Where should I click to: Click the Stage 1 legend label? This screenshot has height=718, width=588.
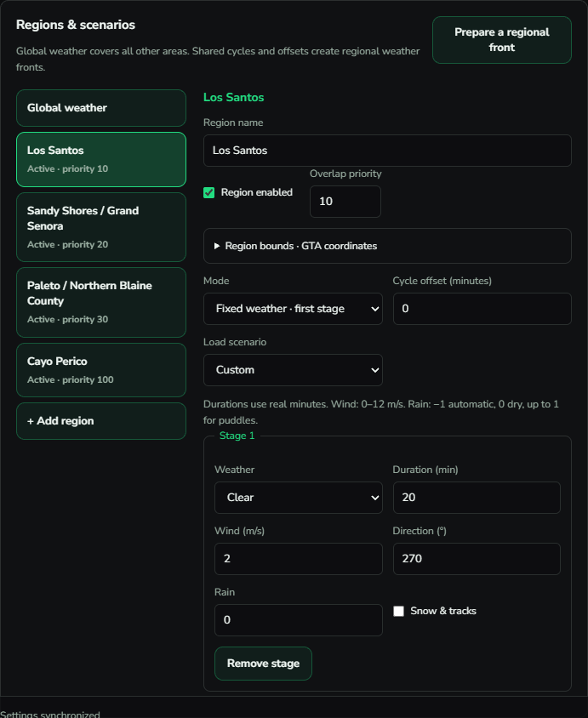(237, 436)
